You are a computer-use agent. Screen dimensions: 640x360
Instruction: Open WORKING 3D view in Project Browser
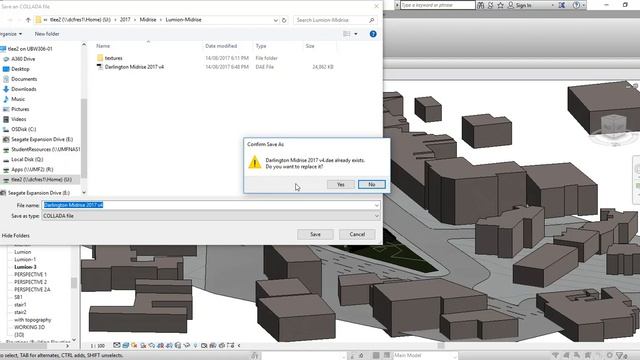click(x=29, y=327)
